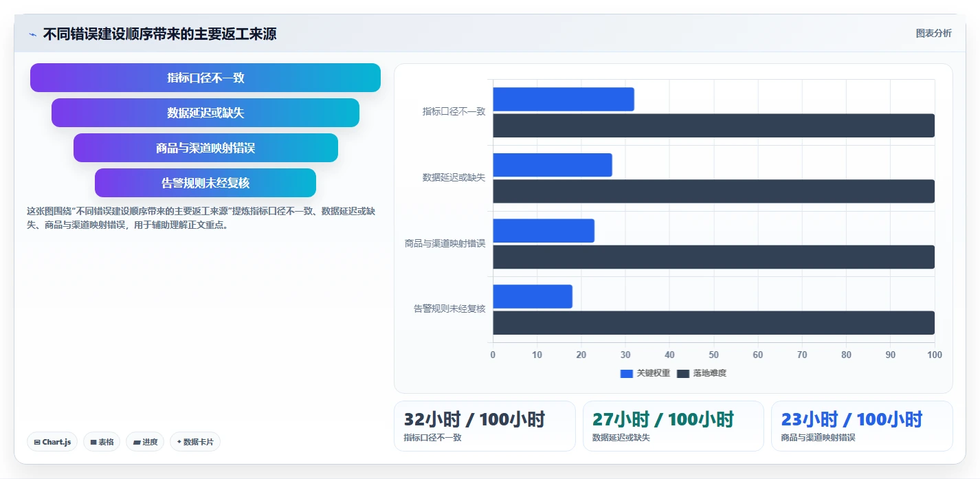Click the 进度 tag chip

(145, 442)
